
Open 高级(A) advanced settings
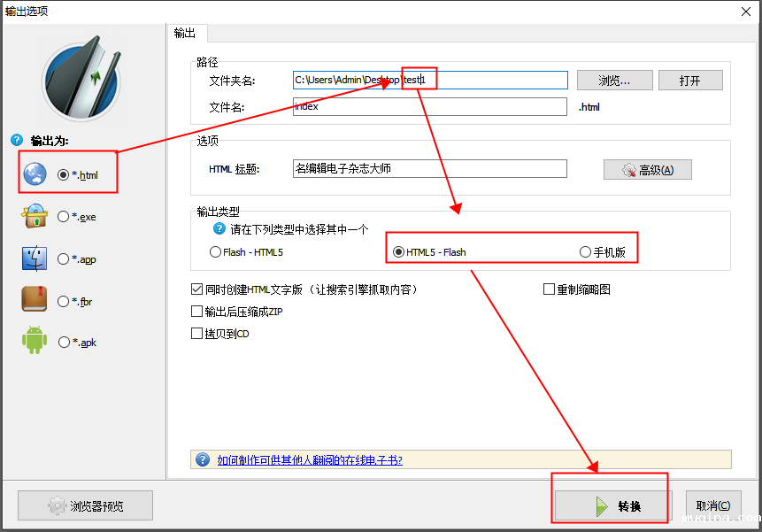point(647,170)
